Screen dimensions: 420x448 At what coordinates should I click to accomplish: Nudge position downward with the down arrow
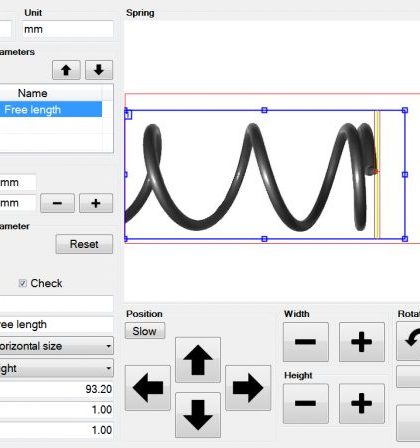[198, 415]
